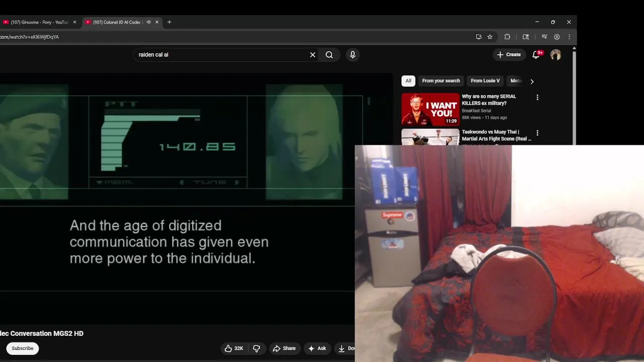Image resolution: width=644 pixels, height=362 pixels.
Task: Open a new browser tab
Action: (x=169, y=22)
